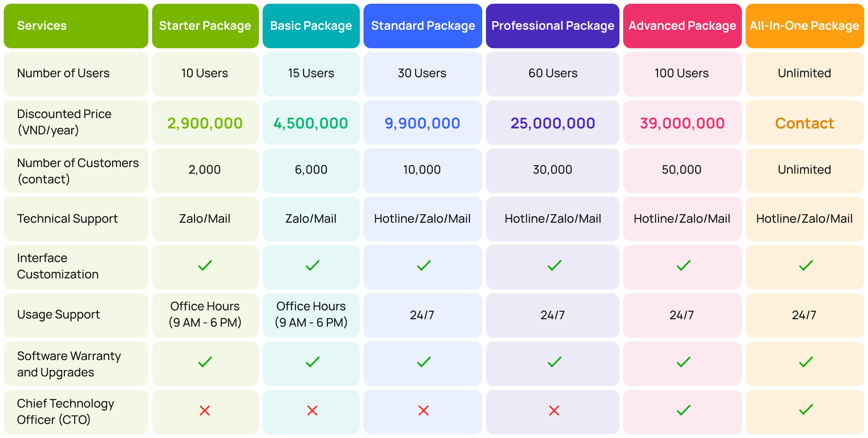Select the Starter Package header

pos(205,26)
